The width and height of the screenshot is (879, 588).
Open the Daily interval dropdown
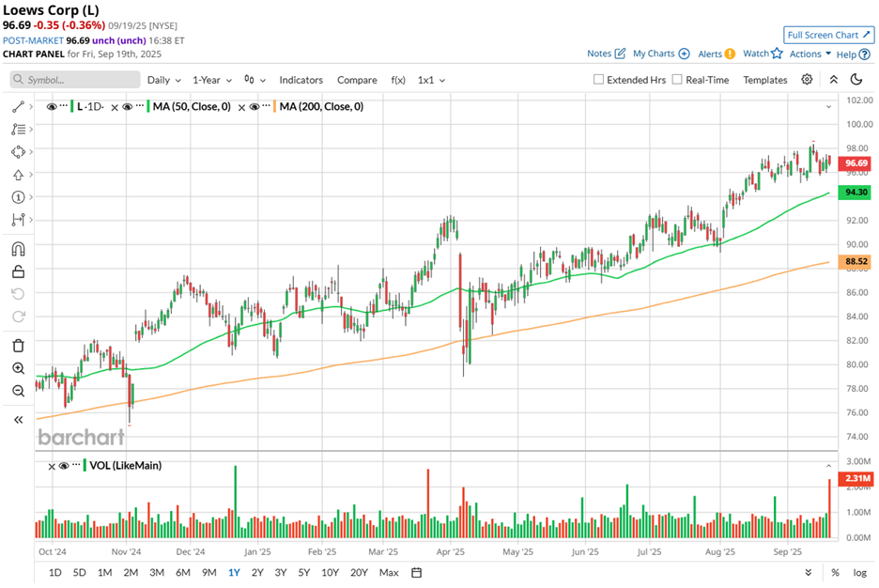pyautogui.click(x=163, y=80)
